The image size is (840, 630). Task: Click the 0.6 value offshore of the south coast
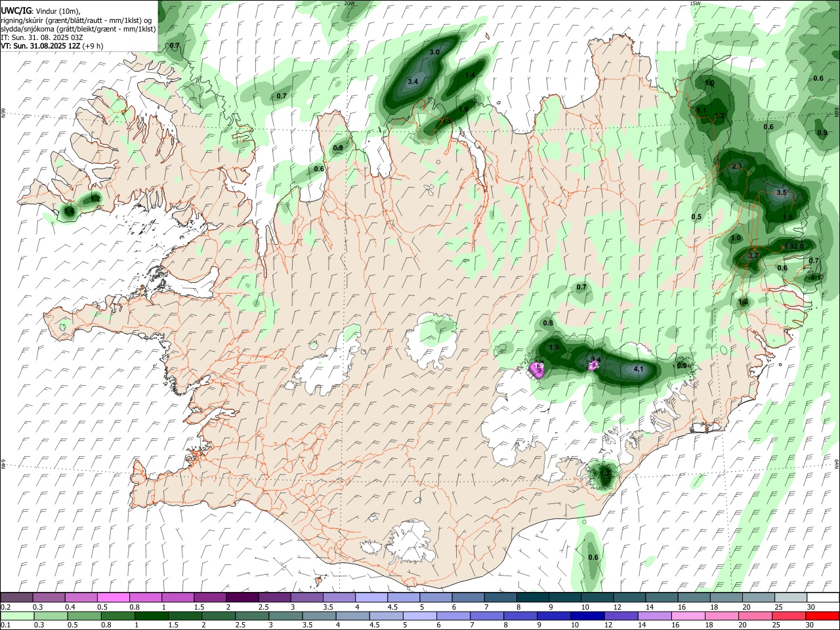(593, 558)
